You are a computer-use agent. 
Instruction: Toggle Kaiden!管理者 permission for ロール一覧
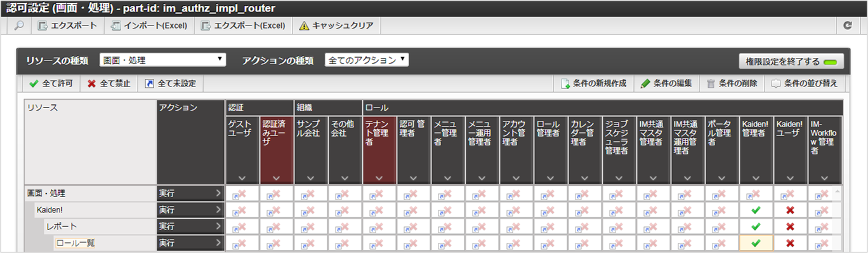click(x=756, y=243)
